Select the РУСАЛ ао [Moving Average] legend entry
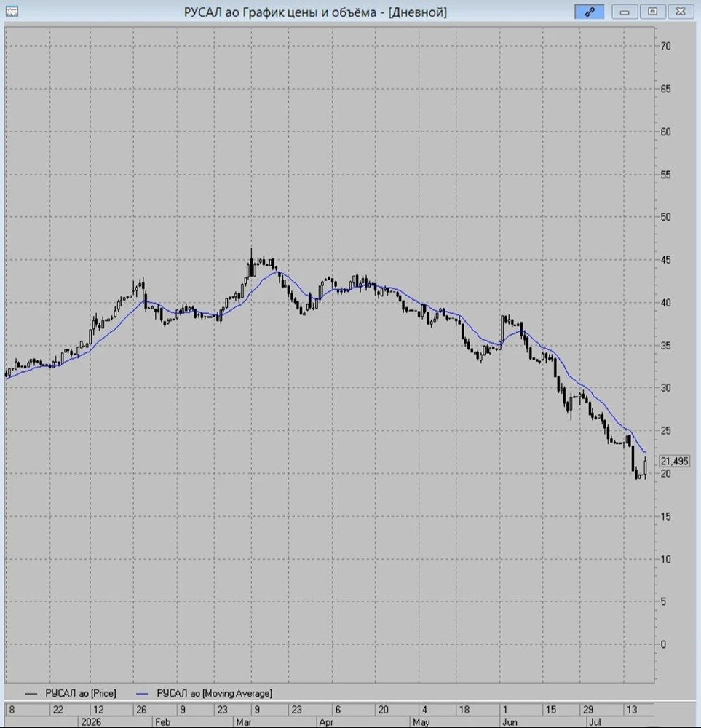701x728 pixels. [x=214, y=693]
